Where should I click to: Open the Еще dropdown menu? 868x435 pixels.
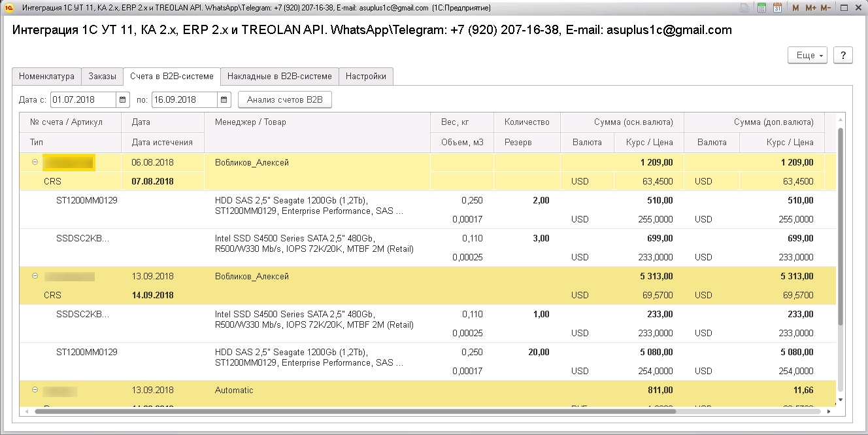807,55
